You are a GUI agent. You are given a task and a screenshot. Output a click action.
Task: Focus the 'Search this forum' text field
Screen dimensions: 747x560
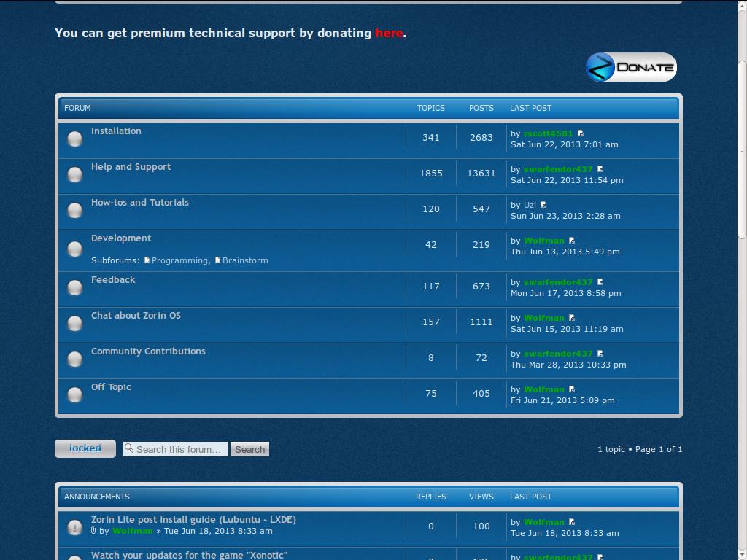[179, 449]
